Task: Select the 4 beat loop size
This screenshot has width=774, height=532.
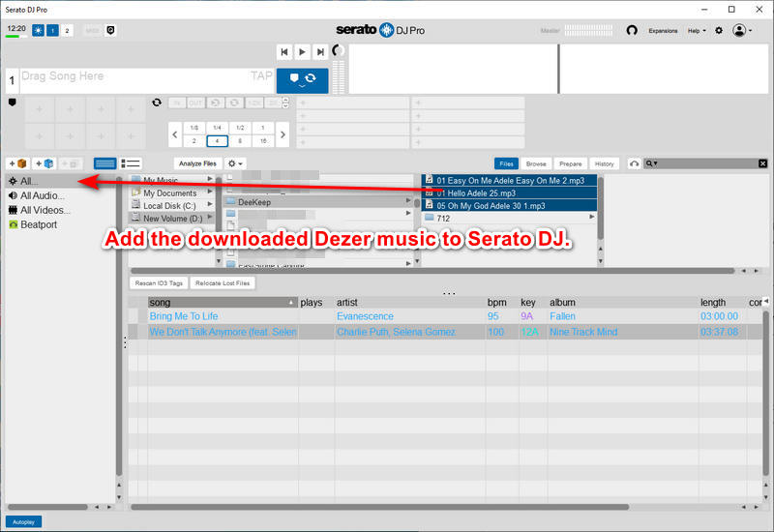Action: [x=217, y=140]
